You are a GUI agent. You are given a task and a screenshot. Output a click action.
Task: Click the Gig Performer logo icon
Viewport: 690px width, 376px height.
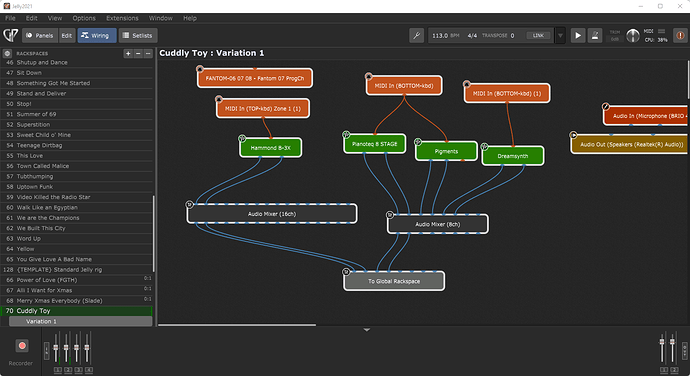point(11,35)
